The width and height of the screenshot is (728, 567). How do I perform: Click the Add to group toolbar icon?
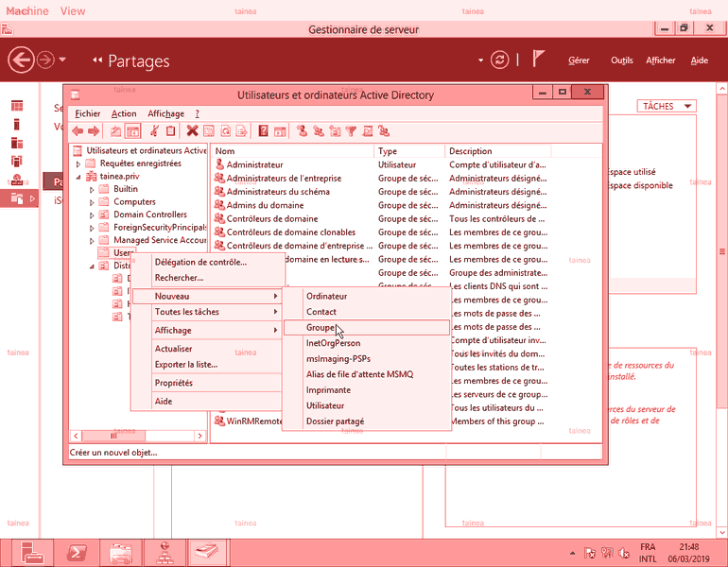(x=384, y=131)
